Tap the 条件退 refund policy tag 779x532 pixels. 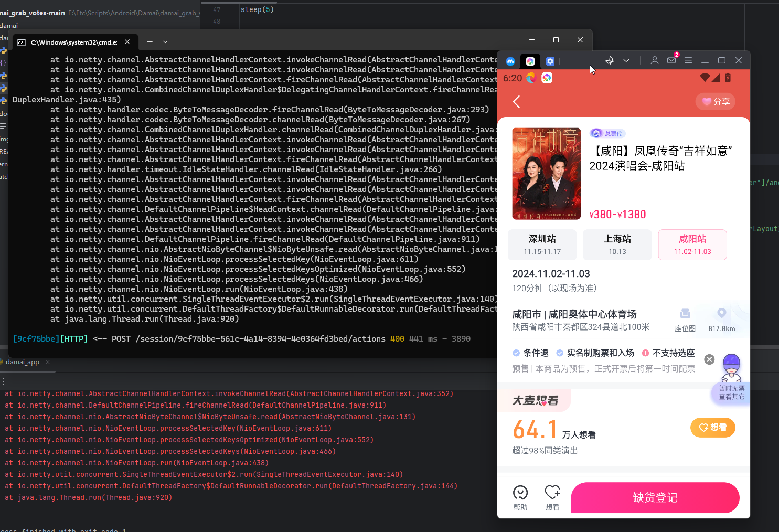click(x=530, y=353)
